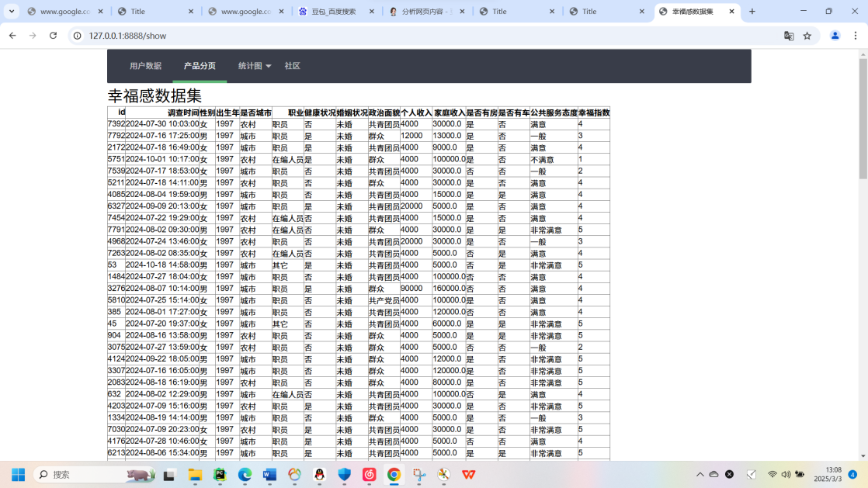Viewport: 868px width, 488px height.
Task: Open the notification center badge
Action: coord(853,475)
